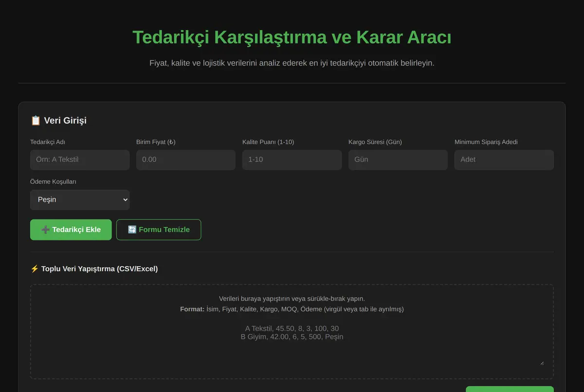Click the 'Format:' instruction line
Viewport: 584px width, 392px height.
(292, 309)
